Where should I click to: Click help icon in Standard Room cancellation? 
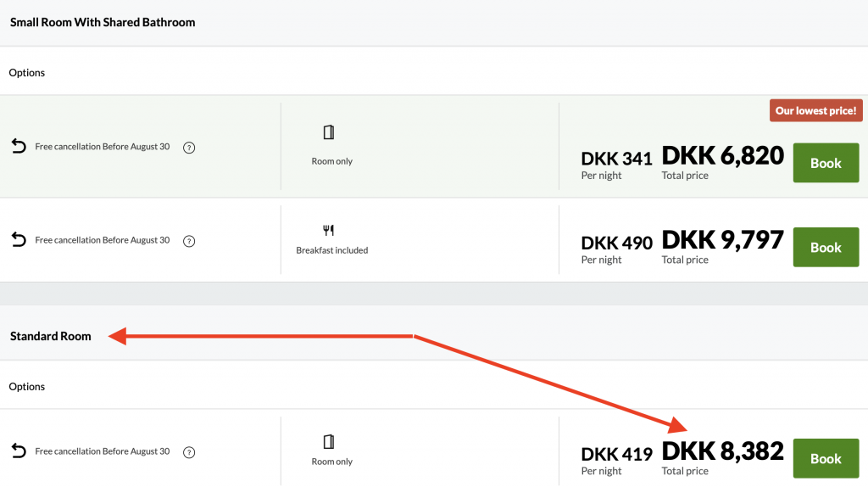pyautogui.click(x=189, y=452)
